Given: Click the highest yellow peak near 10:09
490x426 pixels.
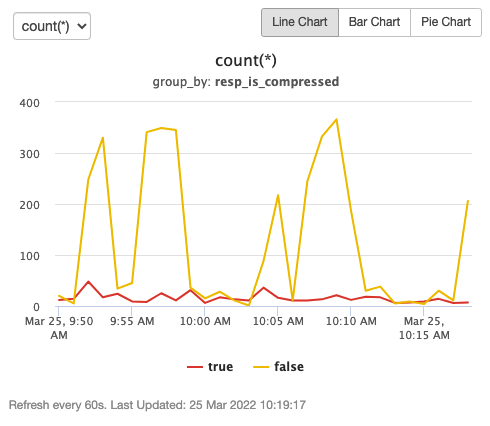Looking at the screenshot, I should click(336, 119).
